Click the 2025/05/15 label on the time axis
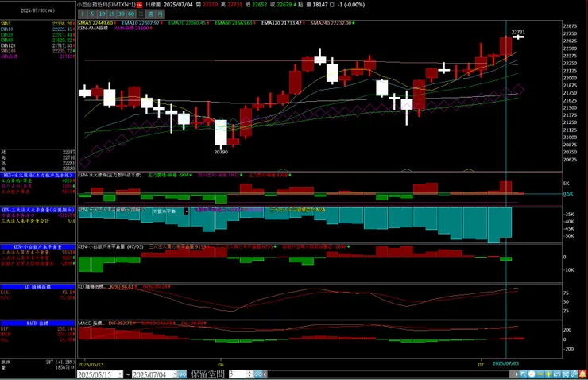 click(91, 364)
